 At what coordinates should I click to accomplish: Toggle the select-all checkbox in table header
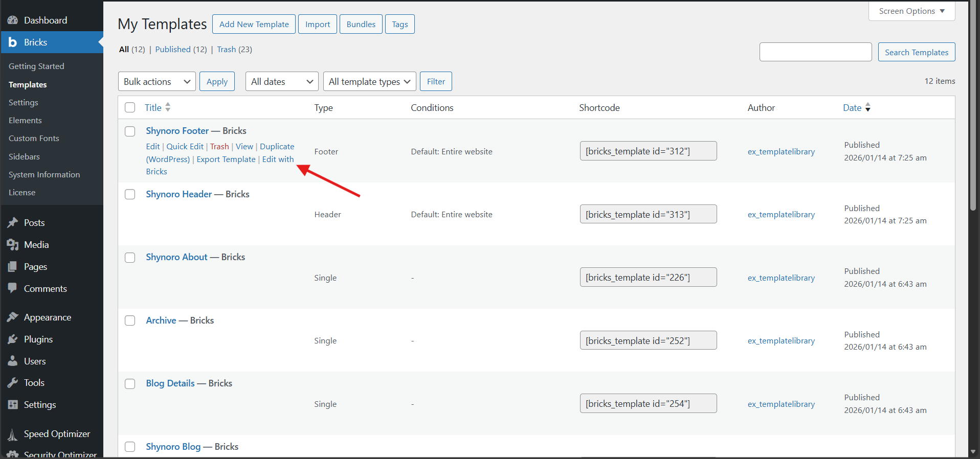pyautogui.click(x=130, y=107)
